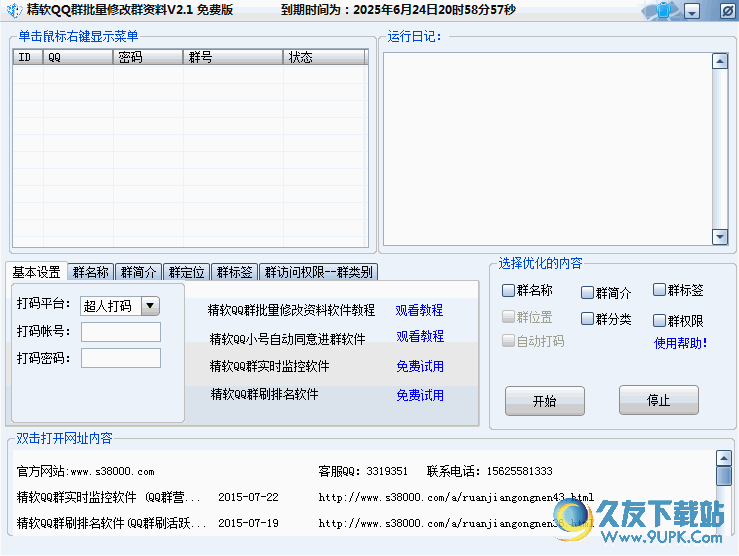This screenshot has height=556, width=739.
Task: Click the app logo icon in title bar
Action: coord(14,10)
